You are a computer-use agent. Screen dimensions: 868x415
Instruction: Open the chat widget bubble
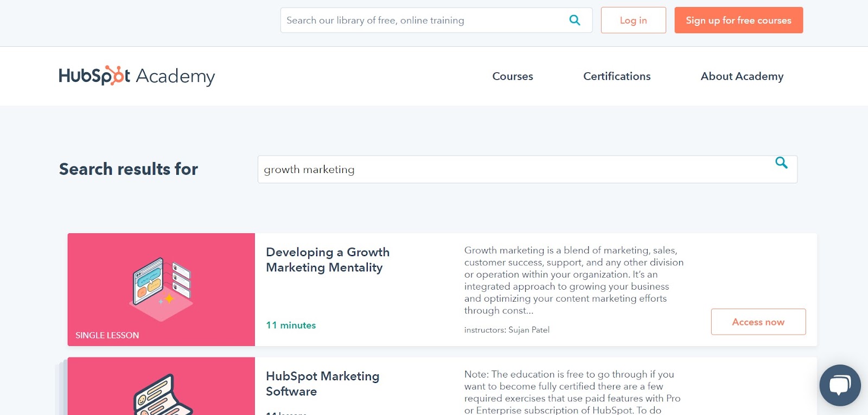click(x=840, y=385)
